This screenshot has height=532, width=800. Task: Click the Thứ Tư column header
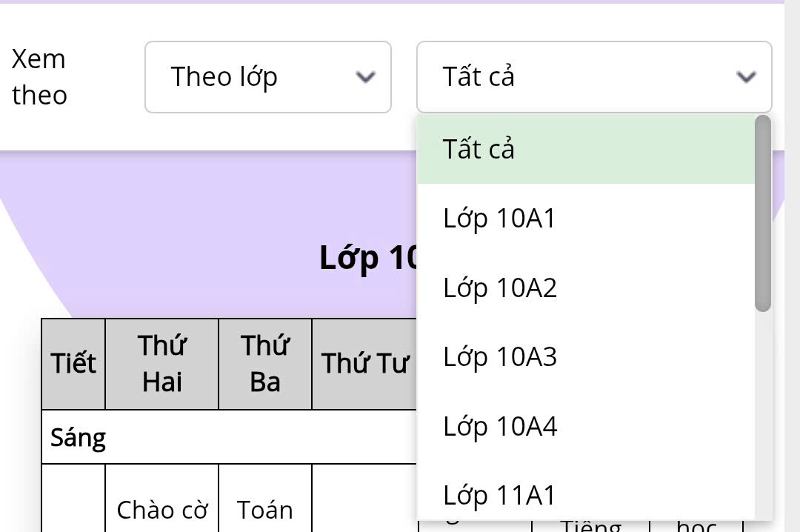364,364
